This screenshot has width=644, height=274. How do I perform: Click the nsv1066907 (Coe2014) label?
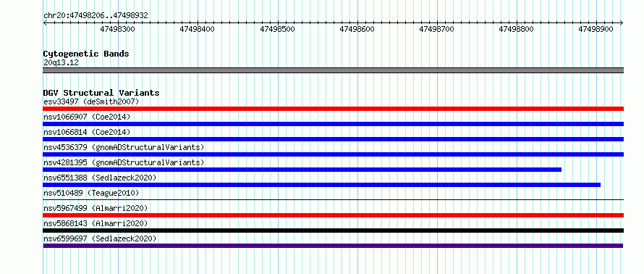87,117
